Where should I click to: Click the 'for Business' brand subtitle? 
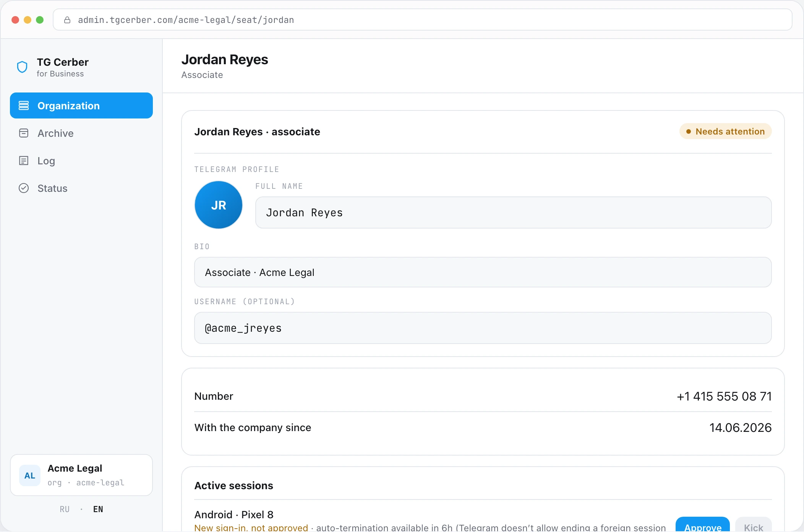(x=60, y=74)
